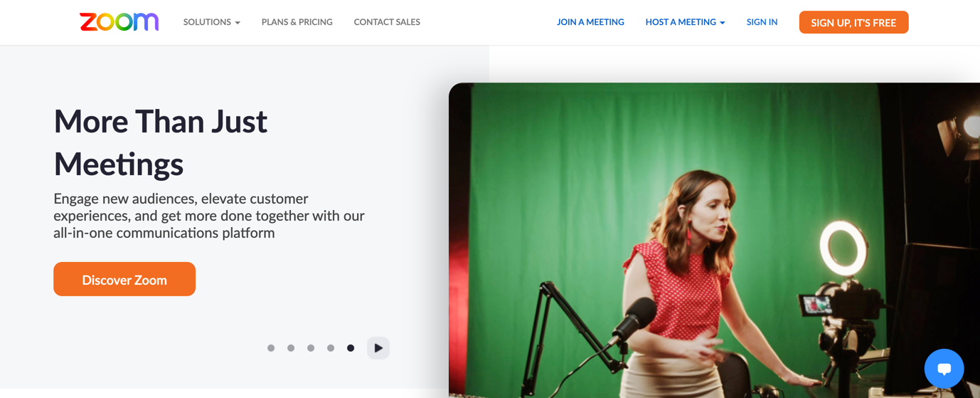Select the first carousel slide dot

[271, 348]
